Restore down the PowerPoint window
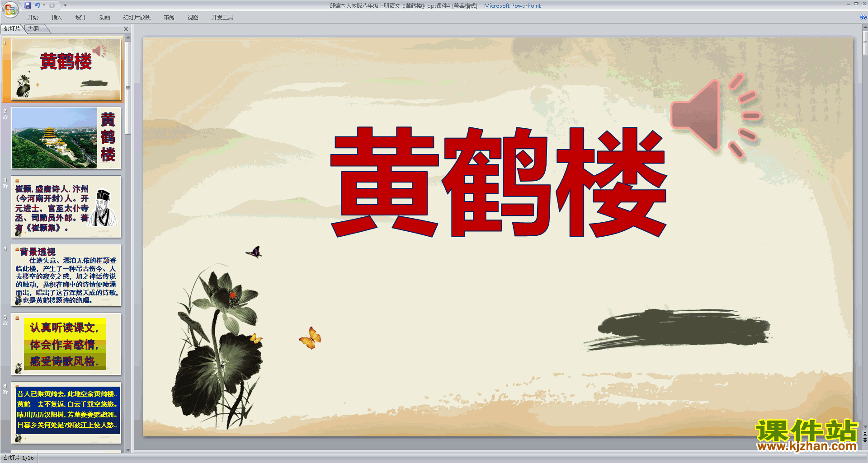The height and width of the screenshot is (463, 868). [x=856, y=4]
